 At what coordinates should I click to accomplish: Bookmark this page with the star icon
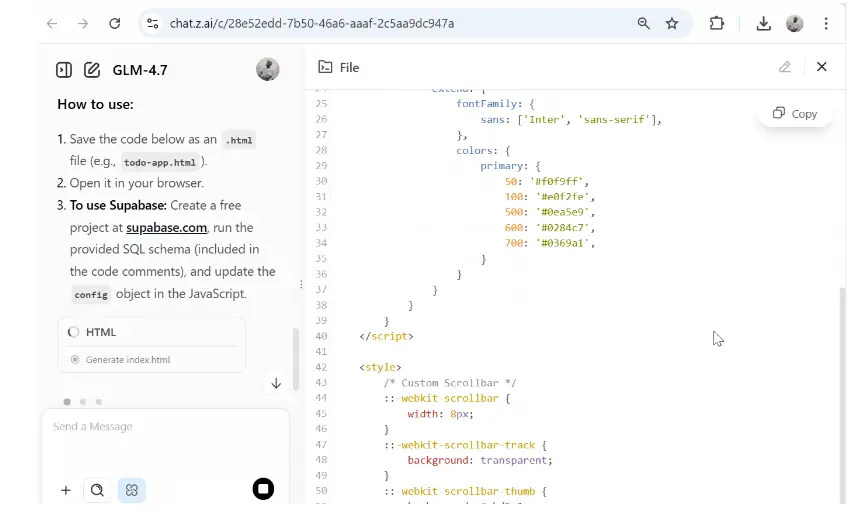[x=672, y=23]
